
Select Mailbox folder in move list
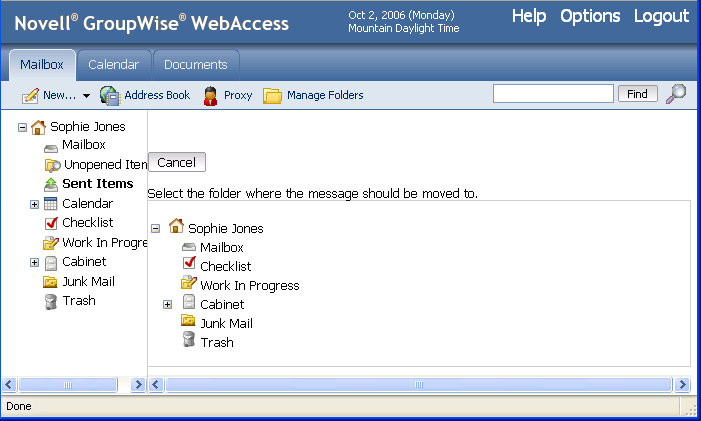coord(221,247)
